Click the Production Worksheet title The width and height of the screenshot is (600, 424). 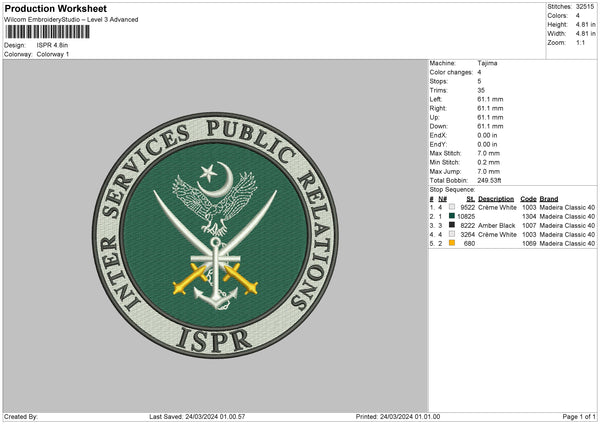pos(55,9)
